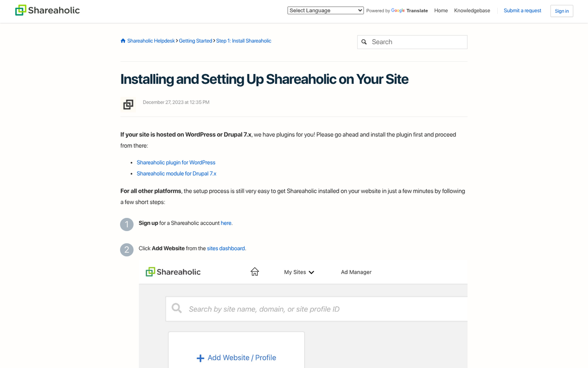Open the Select Language dropdown
The width and height of the screenshot is (588, 368).
(325, 10)
